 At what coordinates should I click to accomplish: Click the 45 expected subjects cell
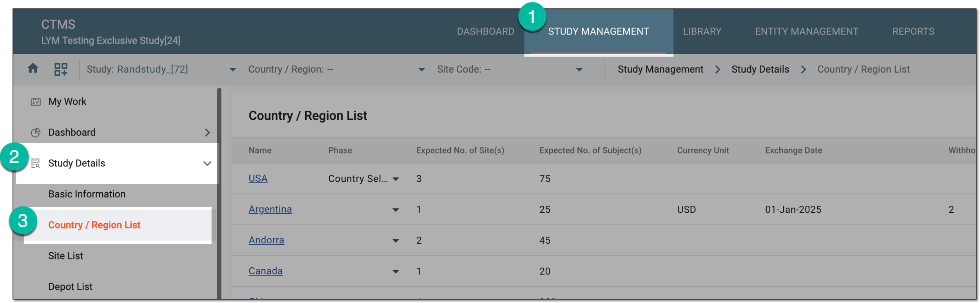coord(545,241)
